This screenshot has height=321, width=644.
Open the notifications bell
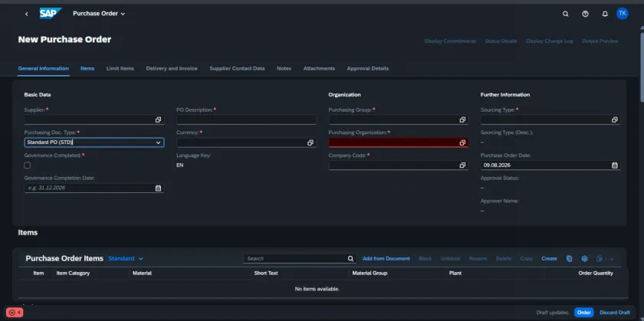tap(605, 14)
